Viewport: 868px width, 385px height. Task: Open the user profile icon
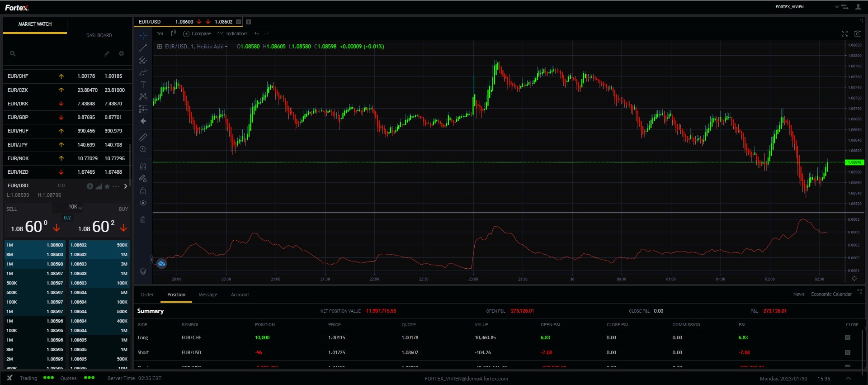(x=858, y=7)
